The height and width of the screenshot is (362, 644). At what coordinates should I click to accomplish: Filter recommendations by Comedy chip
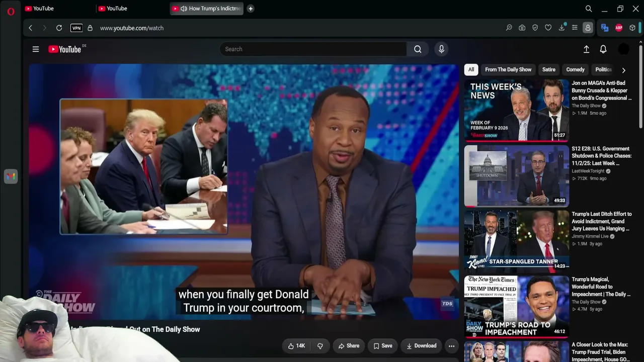point(576,70)
